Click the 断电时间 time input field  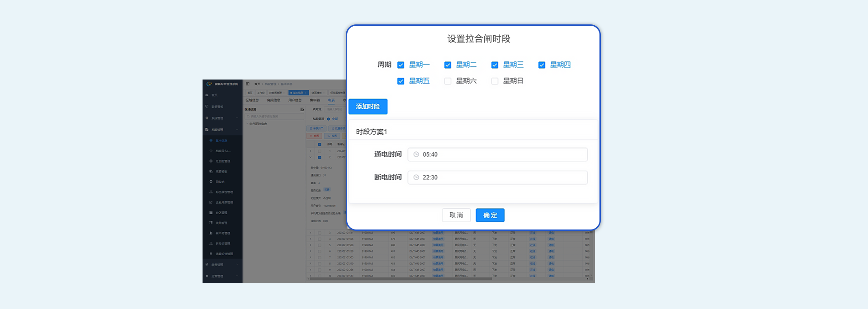pos(497,178)
